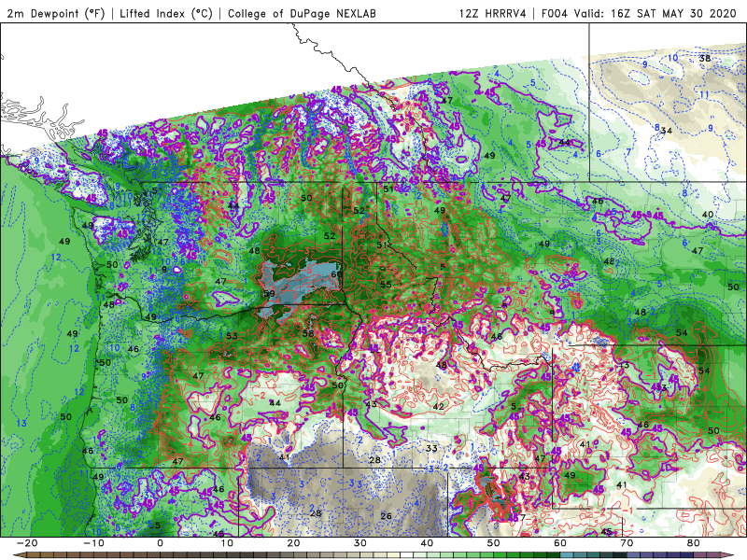This screenshot has width=747, height=560.
Task: Click the 50 label on the color scale
Action: coord(494,543)
